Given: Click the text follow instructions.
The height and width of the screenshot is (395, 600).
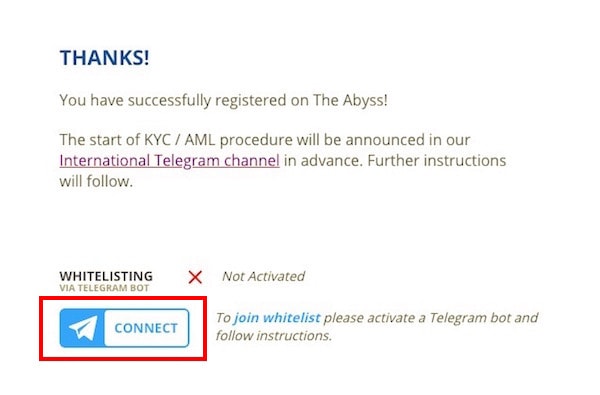Looking at the screenshot, I should point(274,336).
